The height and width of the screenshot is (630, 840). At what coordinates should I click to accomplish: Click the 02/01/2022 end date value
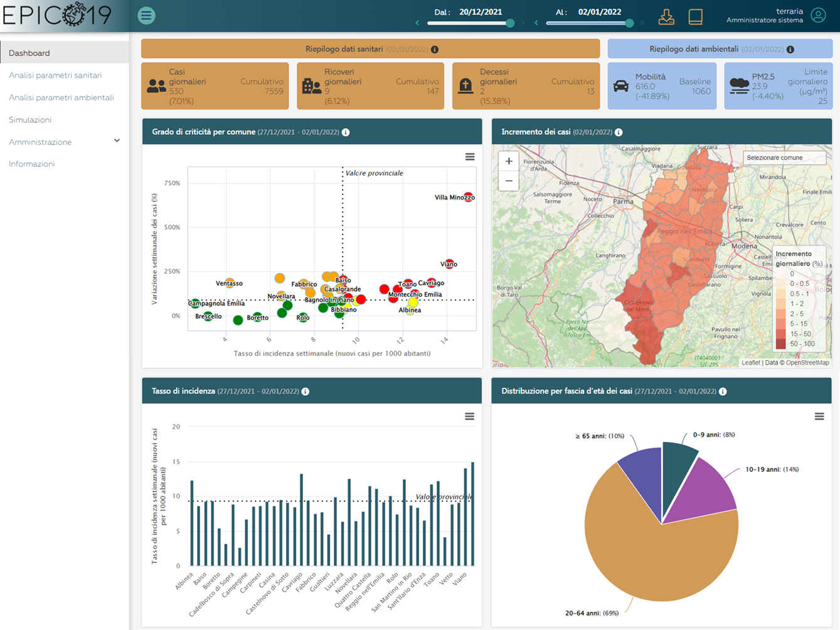(x=600, y=12)
